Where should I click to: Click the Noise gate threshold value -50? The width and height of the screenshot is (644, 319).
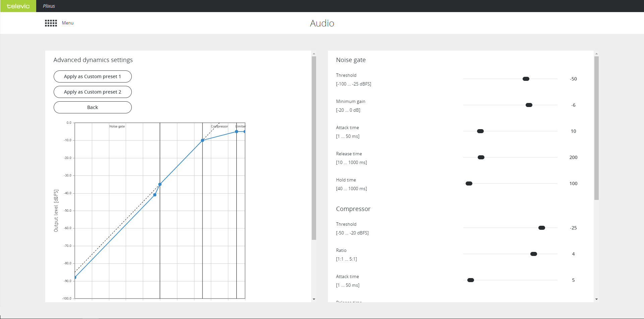[573, 79]
